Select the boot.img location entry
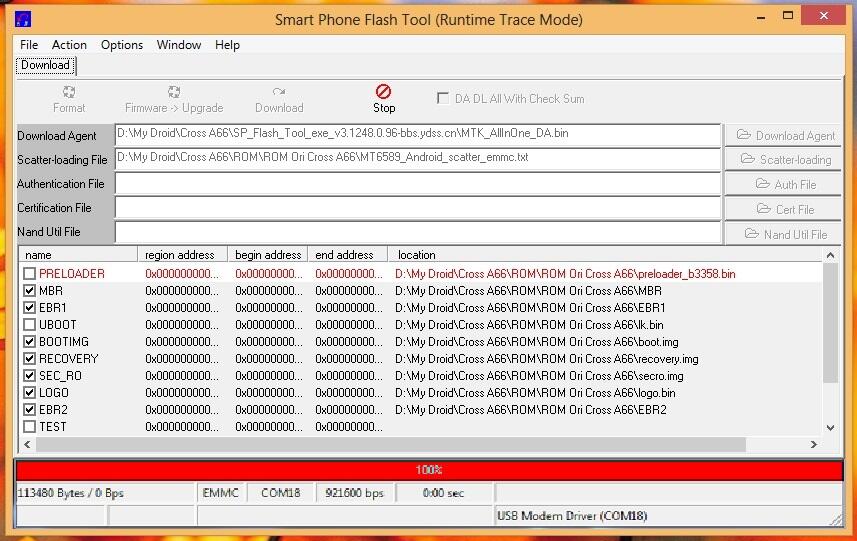Viewport: 857px width, 541px height. pos(537,342)
